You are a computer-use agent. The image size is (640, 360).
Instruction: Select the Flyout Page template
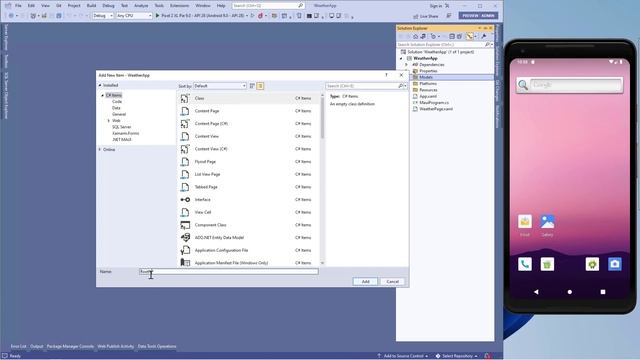click(248, 162)
